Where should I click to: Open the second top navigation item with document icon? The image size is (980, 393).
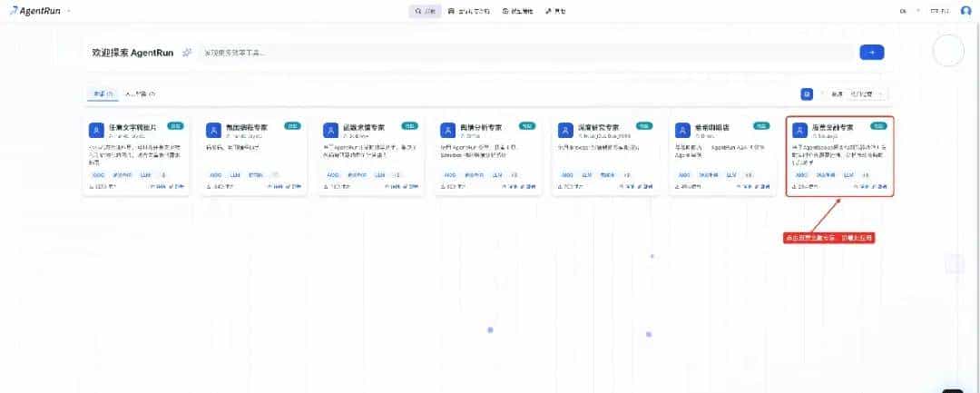pos(469,11)
